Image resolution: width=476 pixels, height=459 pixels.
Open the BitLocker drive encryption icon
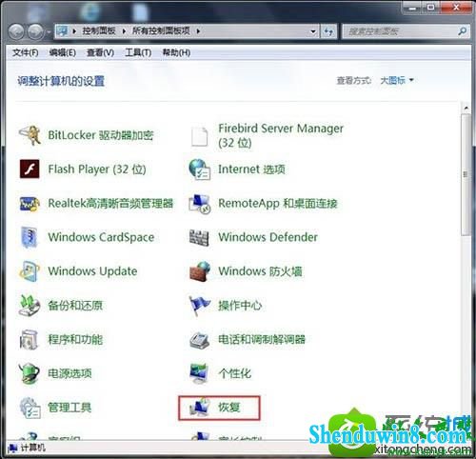coord(30,135)
